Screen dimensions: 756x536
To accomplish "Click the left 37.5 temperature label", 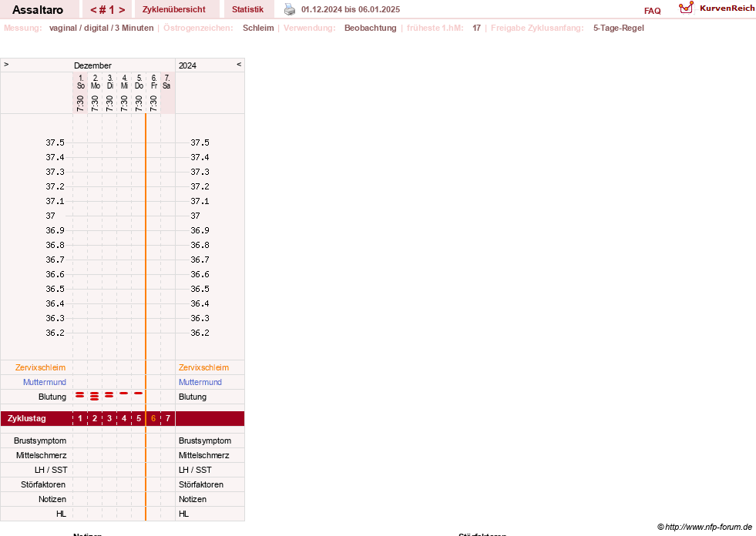I will point(55,142).
